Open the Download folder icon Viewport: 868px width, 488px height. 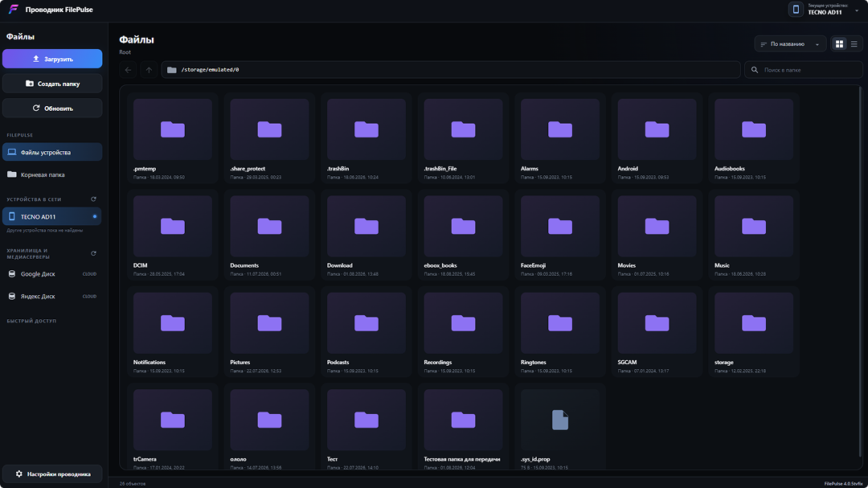[366, 227]
